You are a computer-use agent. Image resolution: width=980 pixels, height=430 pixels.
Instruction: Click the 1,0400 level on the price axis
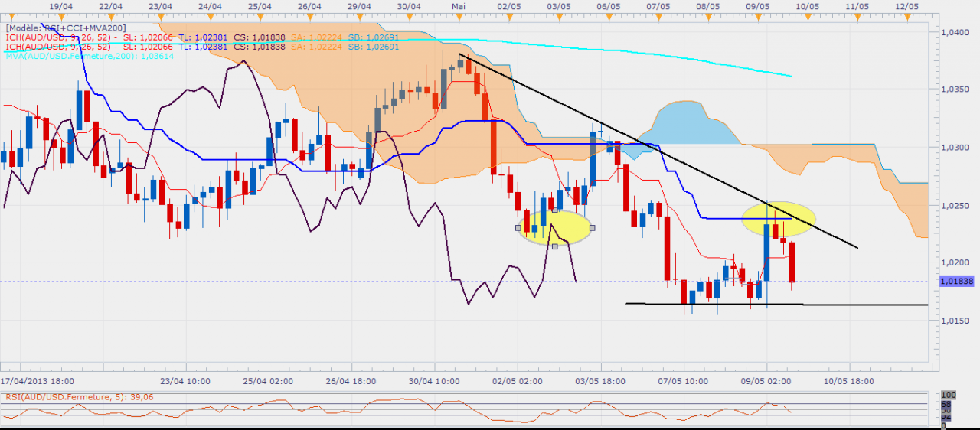pyautogui.click(x=954, y=32)
